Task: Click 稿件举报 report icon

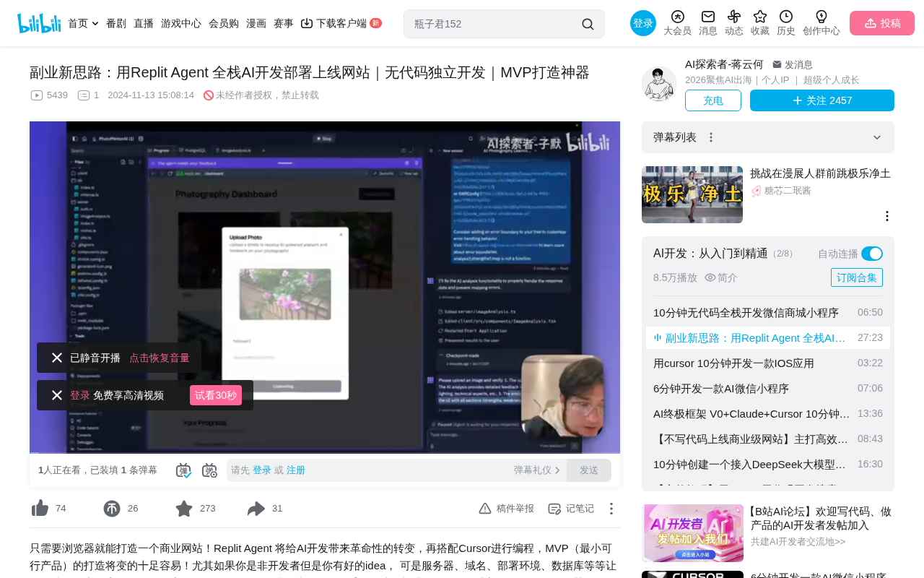Action: (x=485, y=509)
